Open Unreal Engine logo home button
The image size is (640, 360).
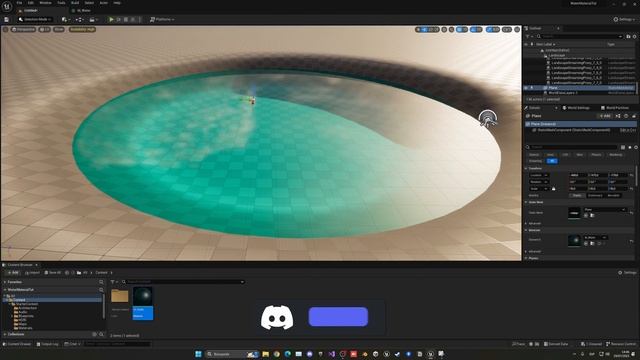pos(7,6)
